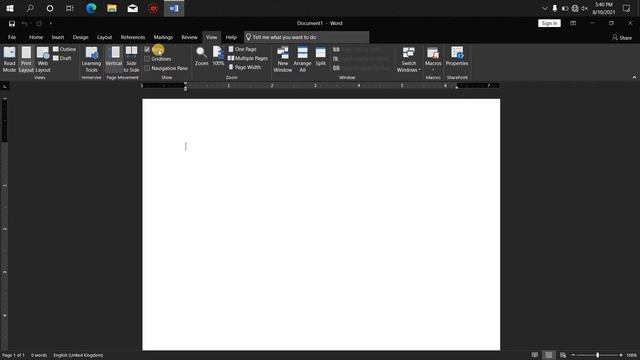Select Vertical page movement

(114, 59)
